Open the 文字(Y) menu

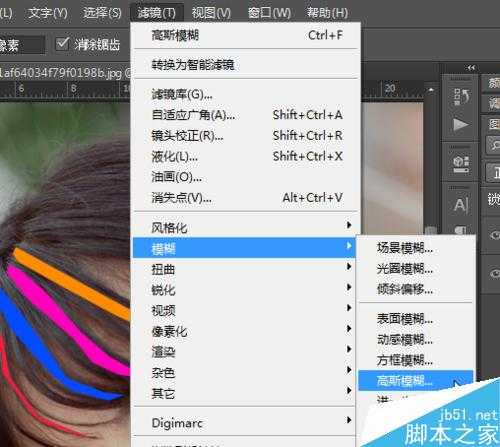tap(48, 13)
